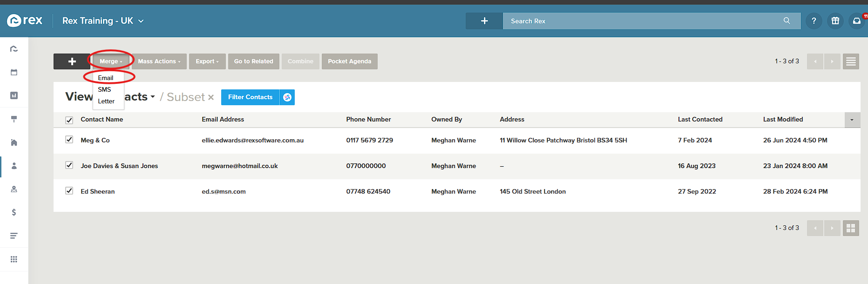Open the Ed Sheeran contact

point(98,191)
